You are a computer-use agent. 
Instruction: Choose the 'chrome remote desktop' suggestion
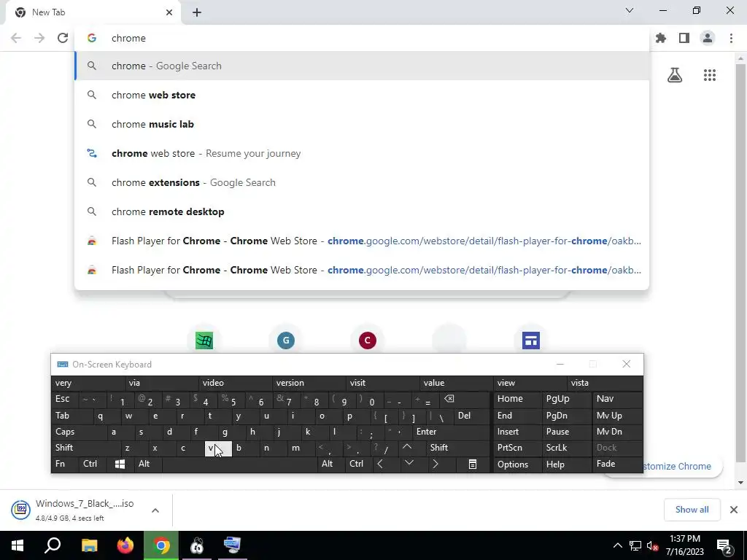362,211
